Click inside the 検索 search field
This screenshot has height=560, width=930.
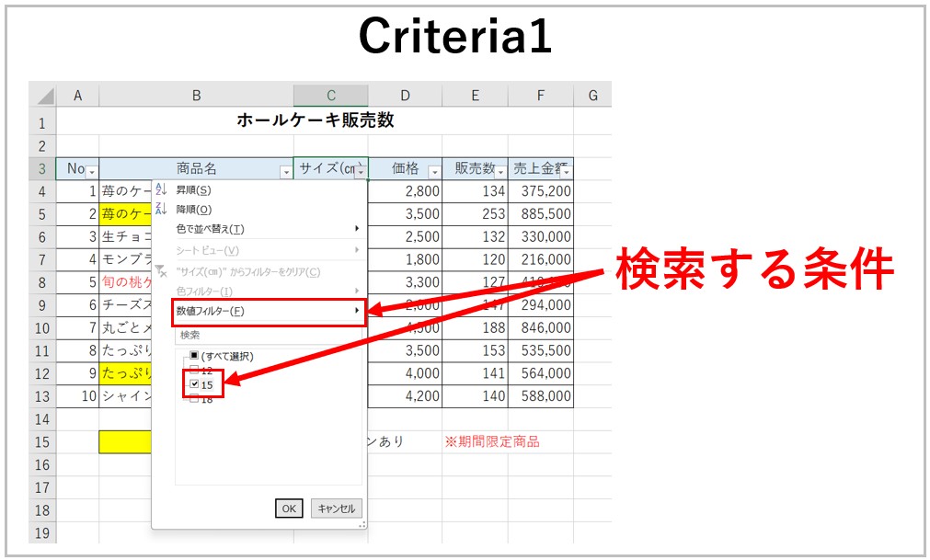258,333
